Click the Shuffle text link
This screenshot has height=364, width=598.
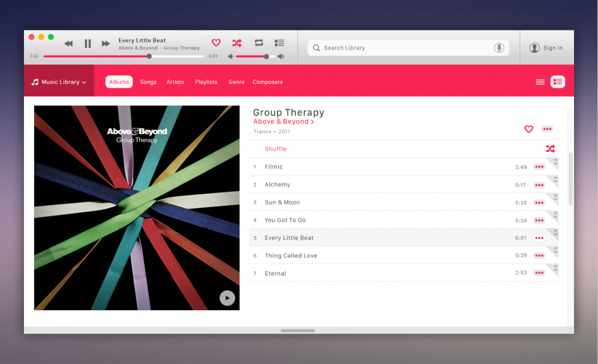(x=275, y=149)
